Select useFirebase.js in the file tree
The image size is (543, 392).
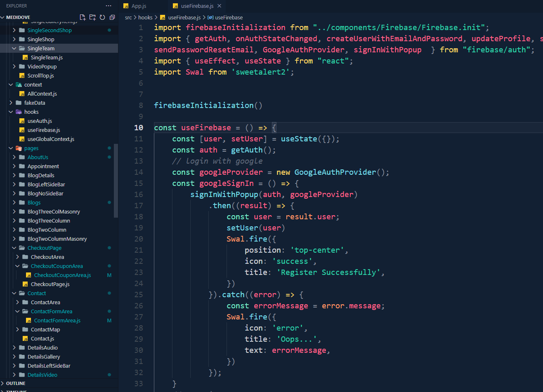click(44, 130)
